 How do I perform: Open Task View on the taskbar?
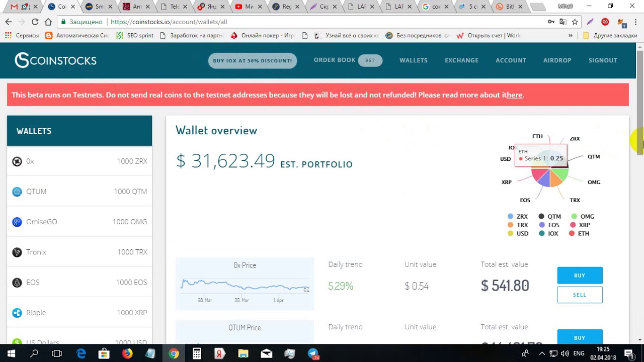[57, 353]
